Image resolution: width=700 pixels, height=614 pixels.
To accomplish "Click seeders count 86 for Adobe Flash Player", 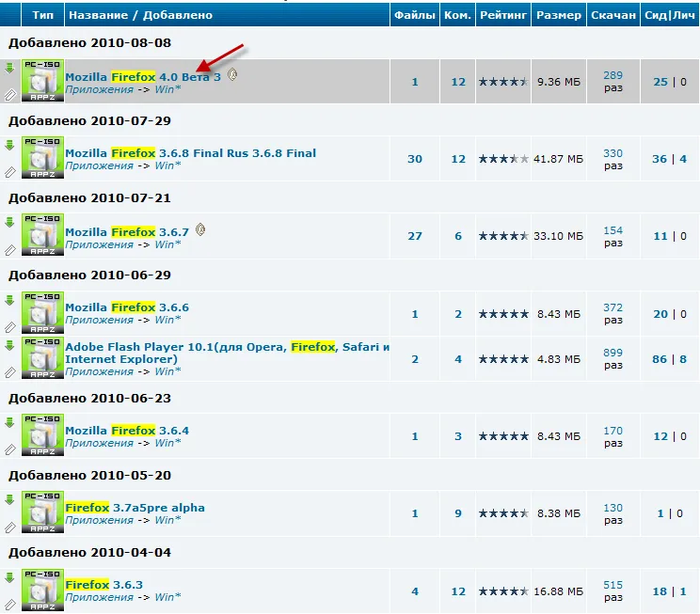I will 660,359.
